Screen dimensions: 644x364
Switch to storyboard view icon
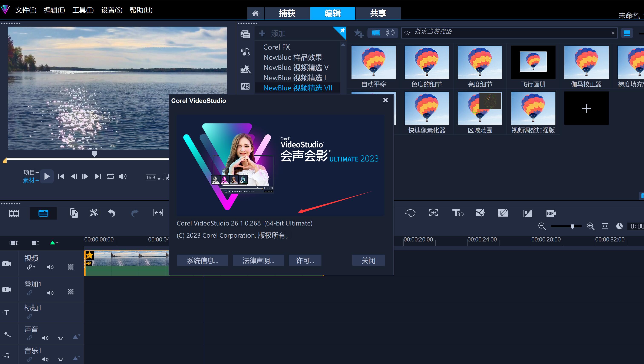(x=14, y=213)
